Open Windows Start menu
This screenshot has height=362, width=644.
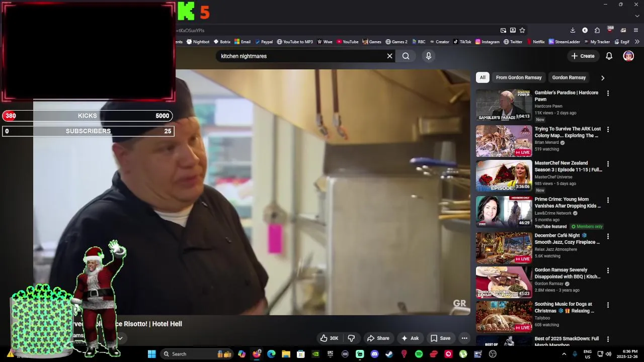(x=151, y=354)
